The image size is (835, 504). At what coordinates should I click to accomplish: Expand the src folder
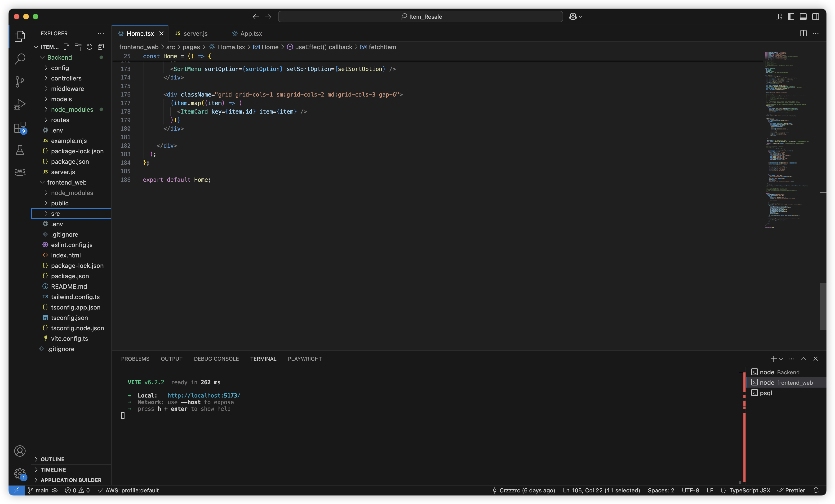tap(71, 213)
